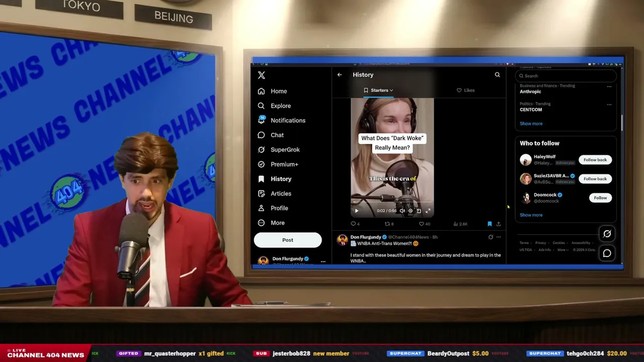Open account menu dots beside Don Flurgundy
The image size is (644, 362).
point(323,261)
